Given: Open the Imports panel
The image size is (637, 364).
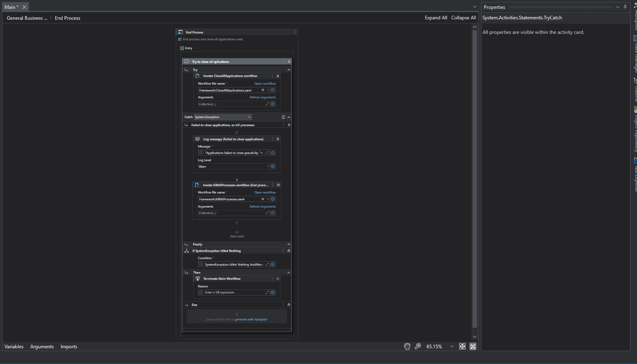Looking at the screenshot, I should [69, 347].
